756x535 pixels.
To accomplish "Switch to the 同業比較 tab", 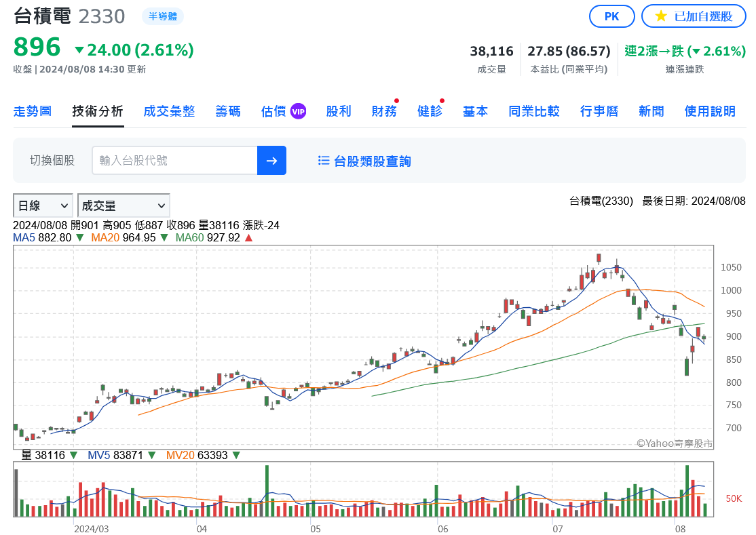I will pos(534,111).
